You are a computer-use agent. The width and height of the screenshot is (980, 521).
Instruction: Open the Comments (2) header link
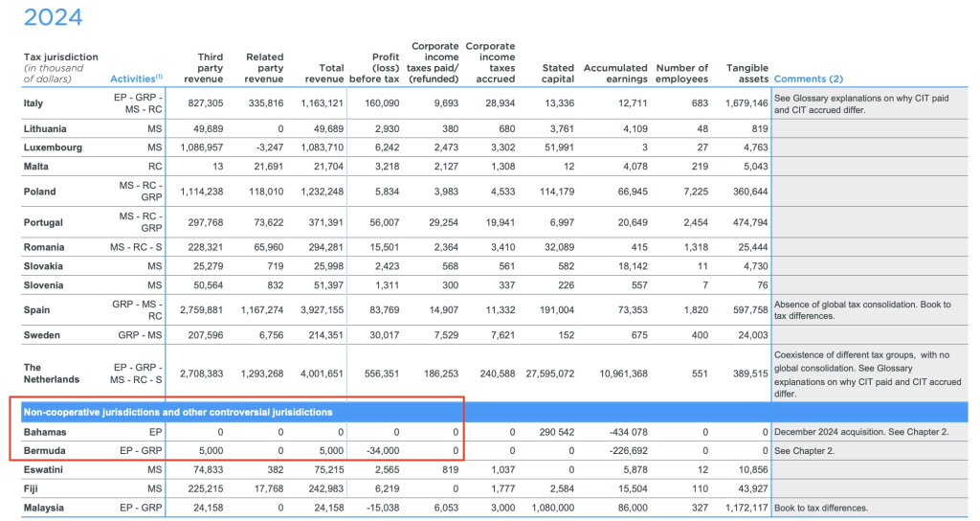808,79
